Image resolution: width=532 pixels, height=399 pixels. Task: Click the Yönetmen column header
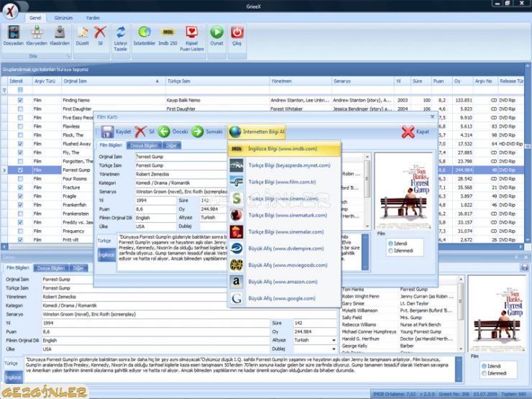point(301,81)
